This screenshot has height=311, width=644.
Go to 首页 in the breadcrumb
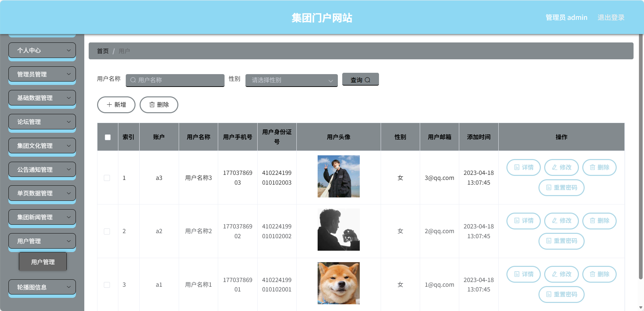[103, 51]
